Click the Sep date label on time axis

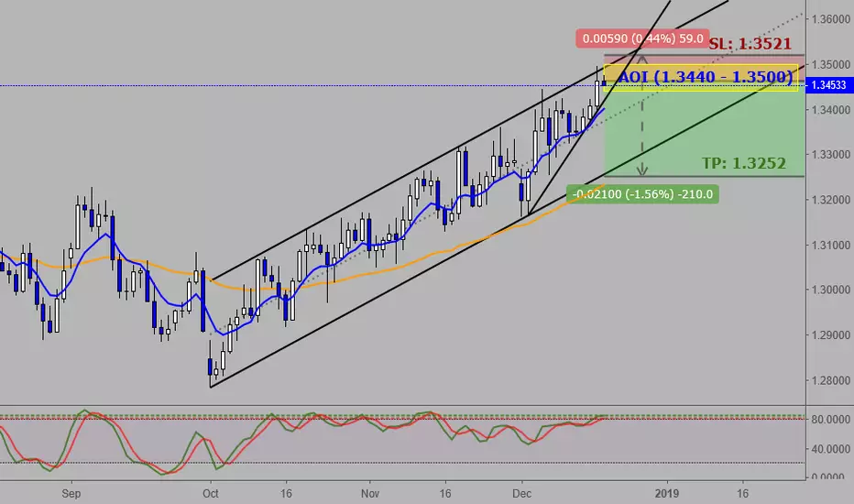point(71,494)
